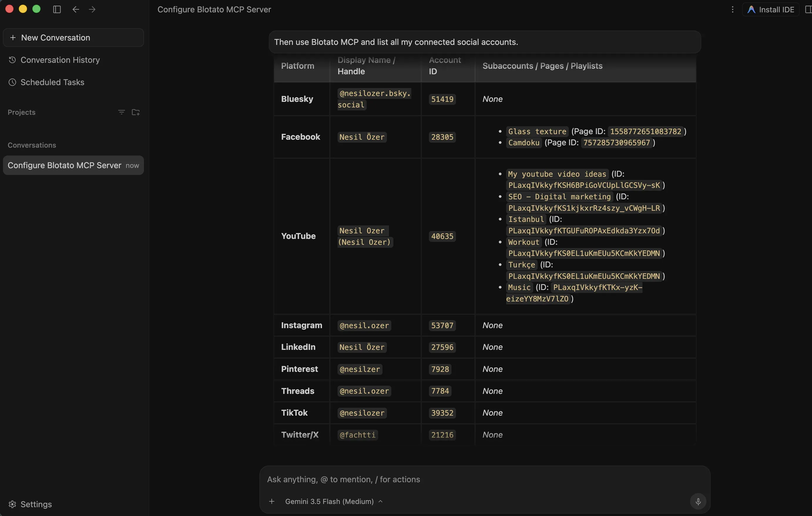Open Scheduled Tasks
Image resolution: width=812 pixels, height=516 pixels.
[x=52, y=82]
